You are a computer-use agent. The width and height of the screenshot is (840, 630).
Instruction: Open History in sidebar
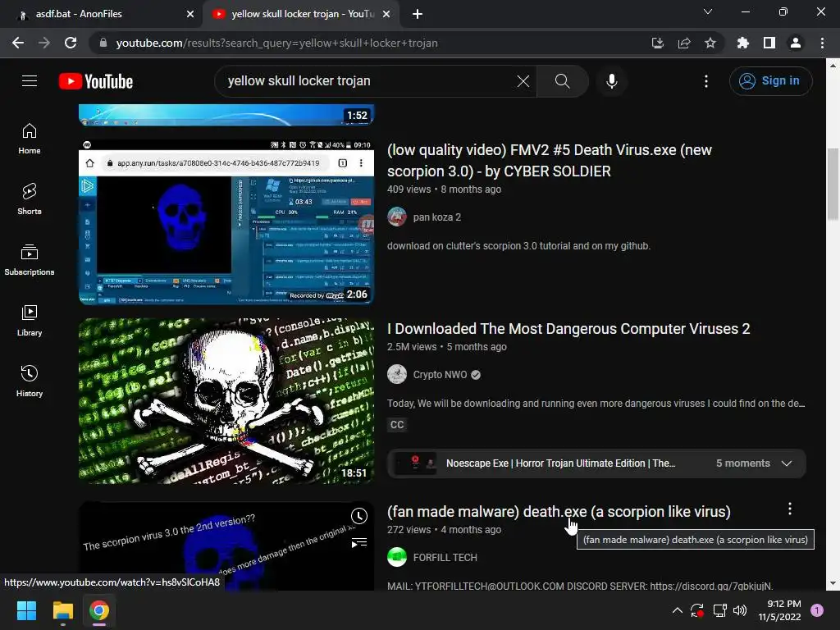coord(30,381)
